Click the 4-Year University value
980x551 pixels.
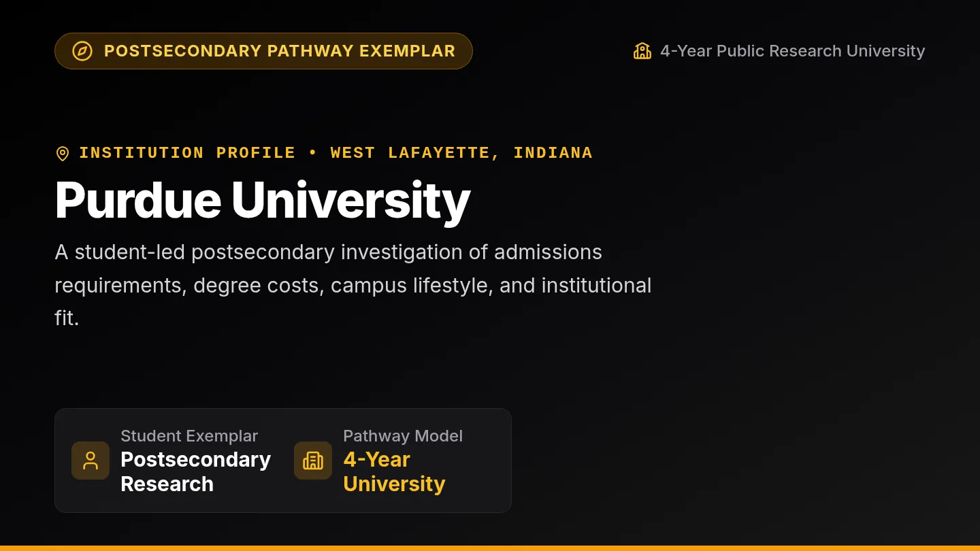394,471
